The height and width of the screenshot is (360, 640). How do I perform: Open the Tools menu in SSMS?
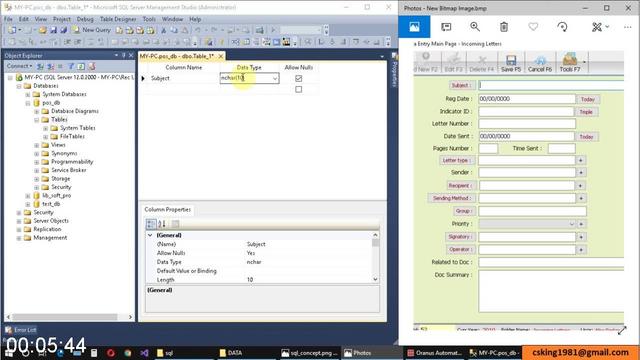149,19
